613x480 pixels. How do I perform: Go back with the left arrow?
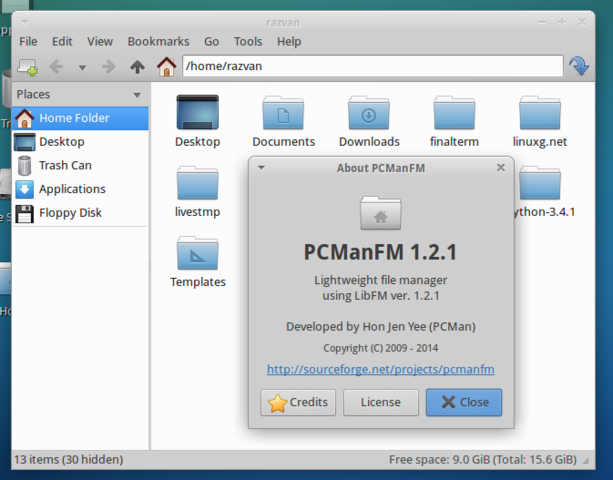(56, 67)
